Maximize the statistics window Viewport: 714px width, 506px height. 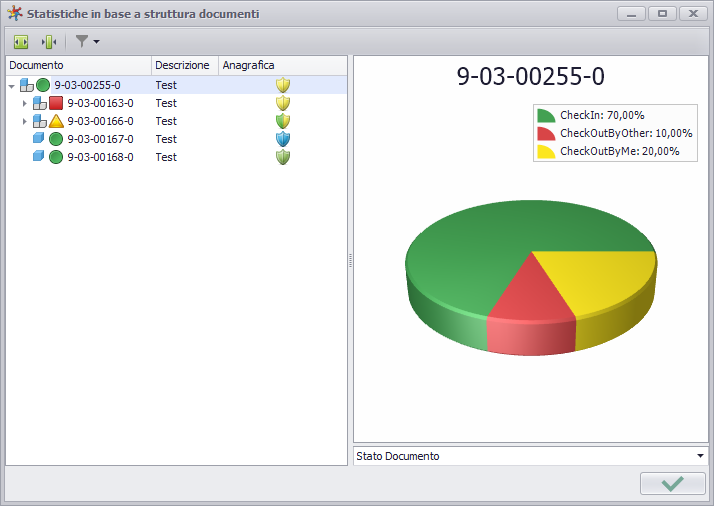click(x=662, y=14)
